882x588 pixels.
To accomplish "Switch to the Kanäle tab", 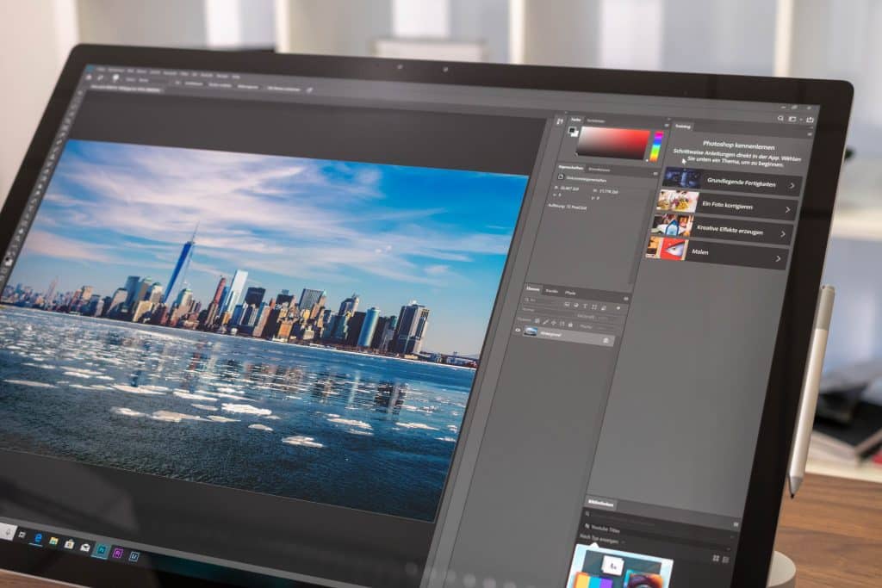I will click(x=551, y=291).
